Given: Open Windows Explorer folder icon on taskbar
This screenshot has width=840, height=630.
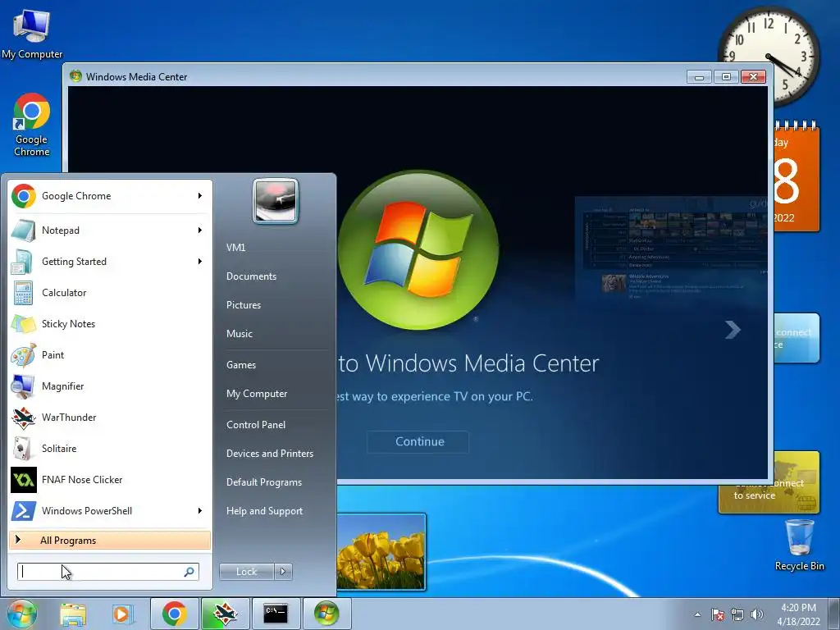Looking at the screenshot, I should 73,614.
